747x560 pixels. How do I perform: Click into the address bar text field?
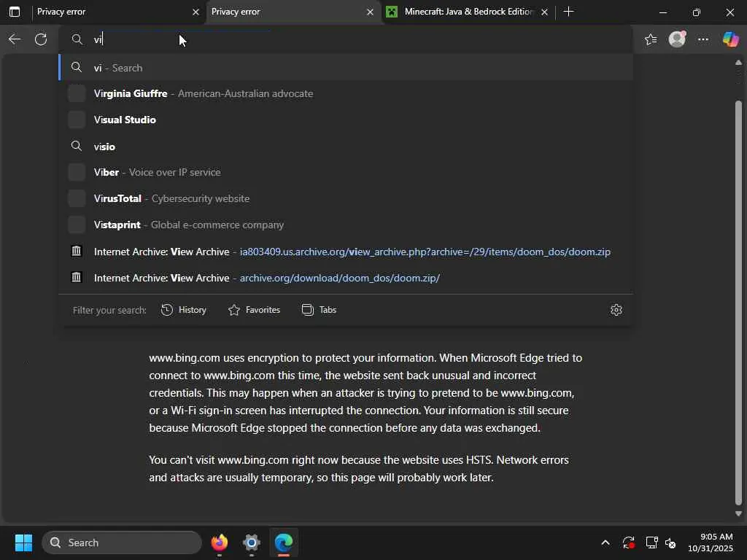click(346, 39)
